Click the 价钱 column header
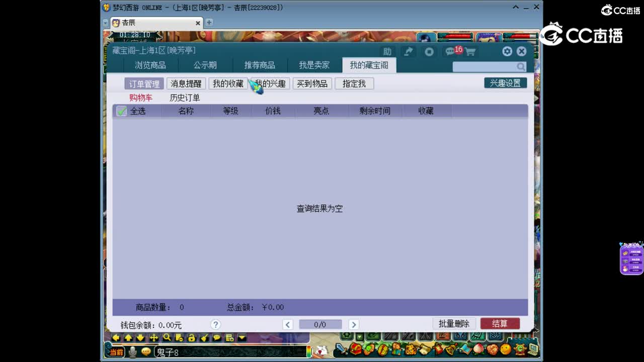The width and height of the screenshot is (644, 362). tap(273, 111)
